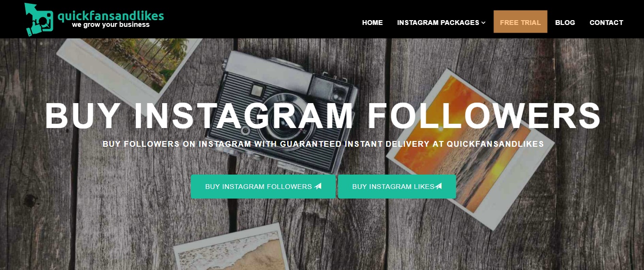Click the paper plane icon on Buy Instagram Followers
The height and width of the screenshot is (270, 644).
[x=318, y=187]
